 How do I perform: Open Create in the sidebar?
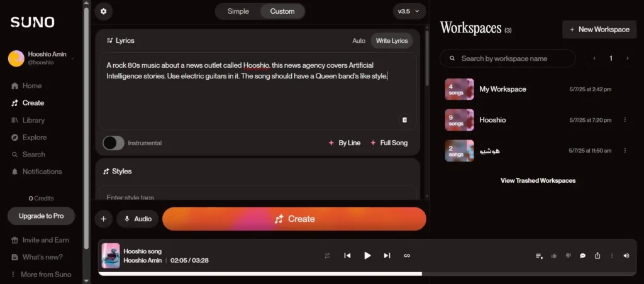click(28, 103)
